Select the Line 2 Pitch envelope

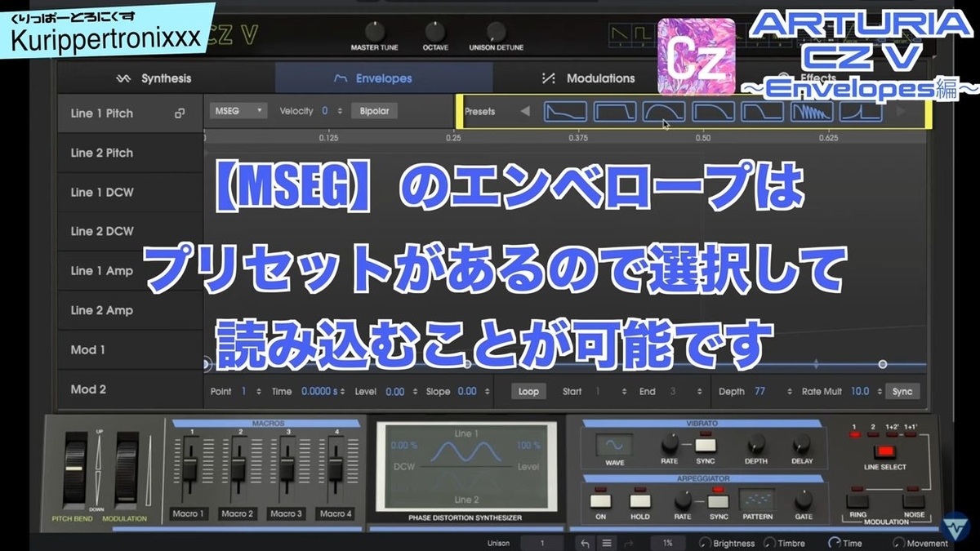coord(131,153)
